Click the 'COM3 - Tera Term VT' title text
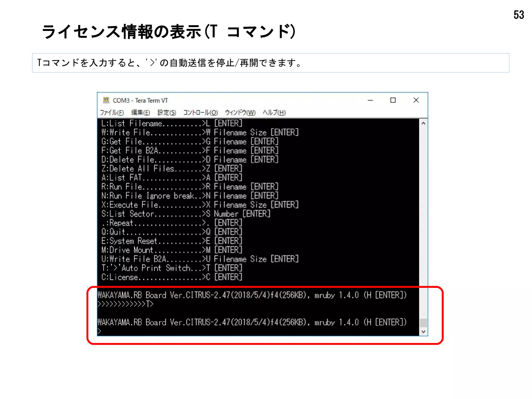Image resolution: width=532 pixels, height=399 pixels. pyautogui.click(x=140, y=101)
